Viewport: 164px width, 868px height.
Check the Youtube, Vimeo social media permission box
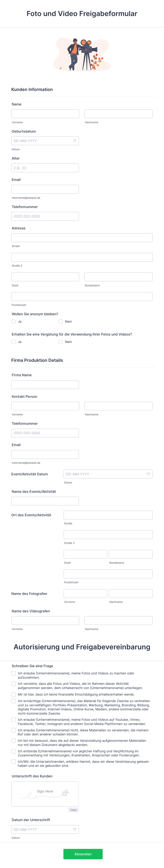tap(13, 719)
